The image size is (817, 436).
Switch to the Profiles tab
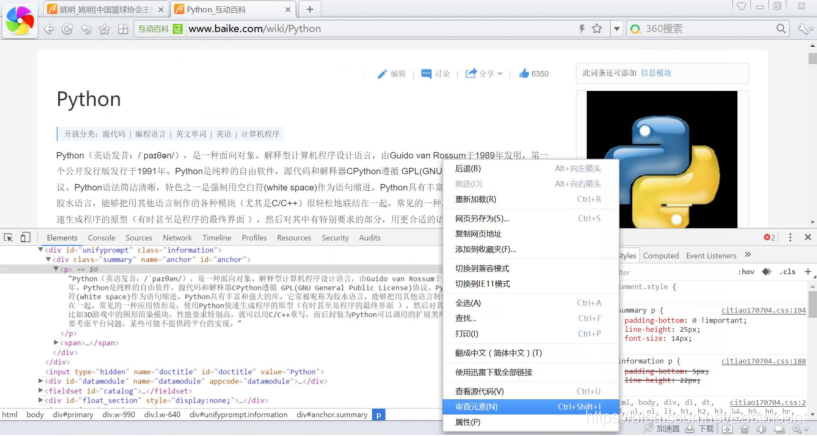point(254,238)
